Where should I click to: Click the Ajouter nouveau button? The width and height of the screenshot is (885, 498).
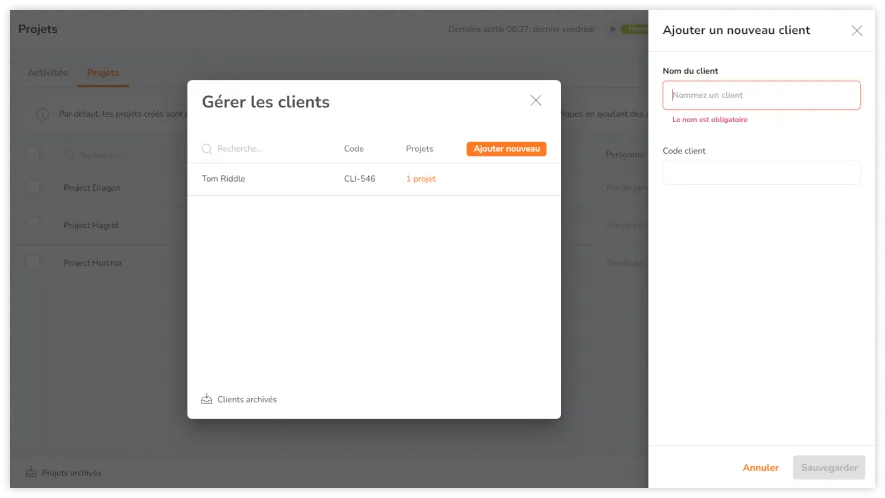coord(506,148)
